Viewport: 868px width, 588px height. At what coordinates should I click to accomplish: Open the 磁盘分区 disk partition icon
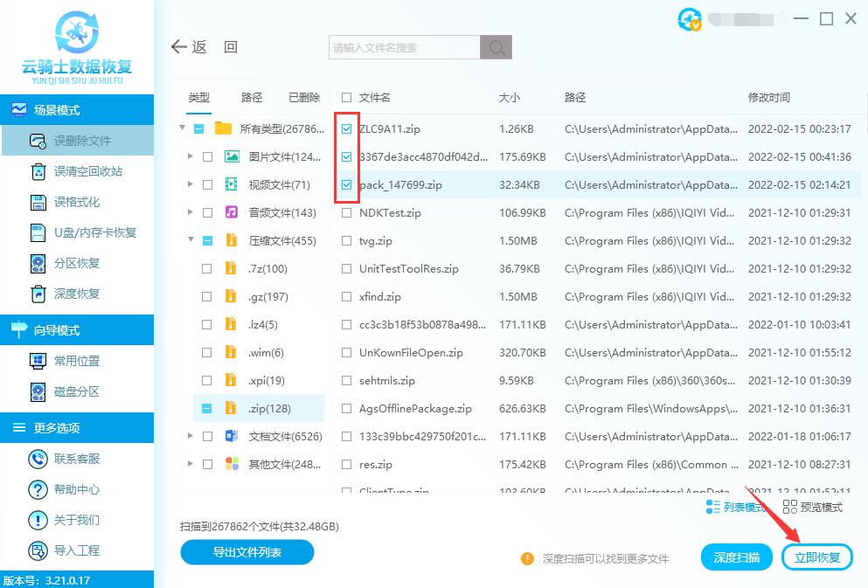[x=38, y=391]
